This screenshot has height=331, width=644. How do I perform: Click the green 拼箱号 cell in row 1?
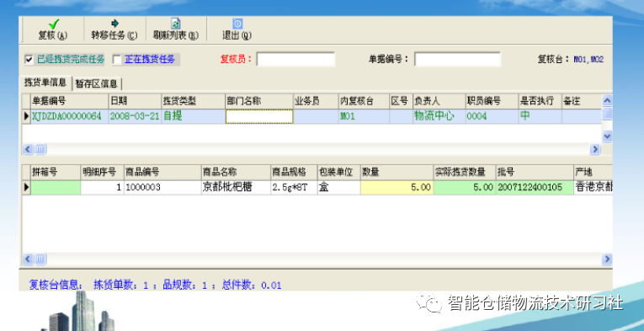56,187
